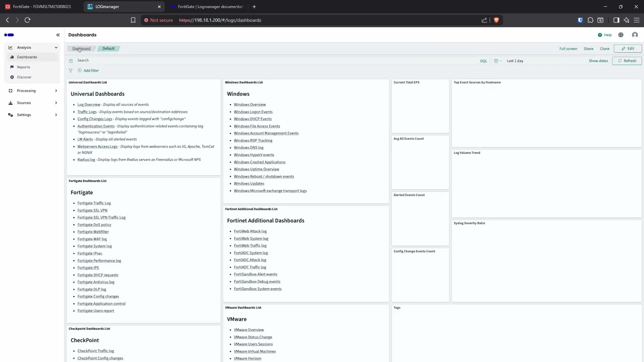Open the Brave Shields lion icon

(x=496, y=20)
